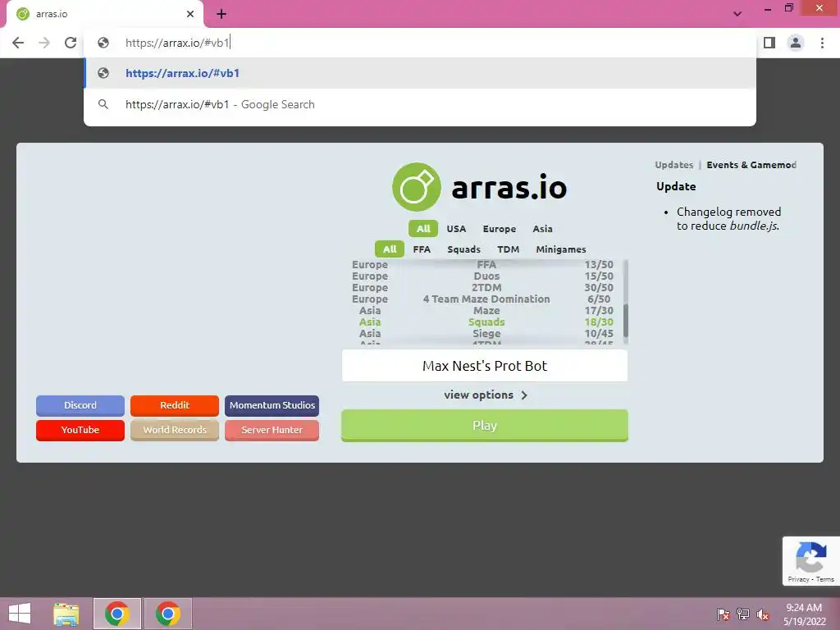Image resolution: width=840 pixels, height=630 pixels.
Task: Open Momentum Studios button
Action: (272, 405)
